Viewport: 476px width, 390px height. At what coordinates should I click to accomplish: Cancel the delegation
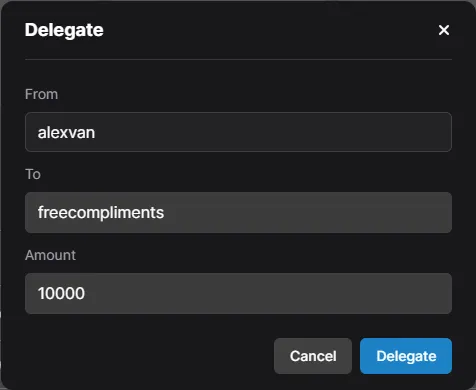[x=313, y=356]
